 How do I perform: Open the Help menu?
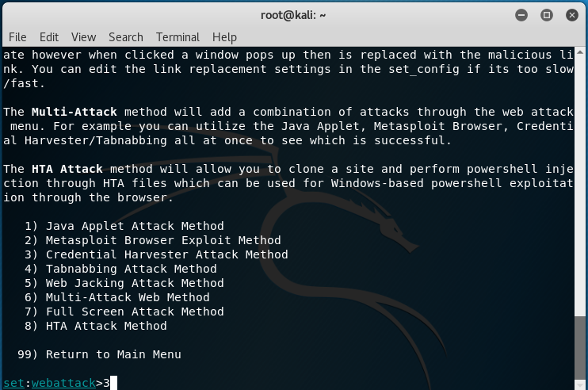(224, 37)
